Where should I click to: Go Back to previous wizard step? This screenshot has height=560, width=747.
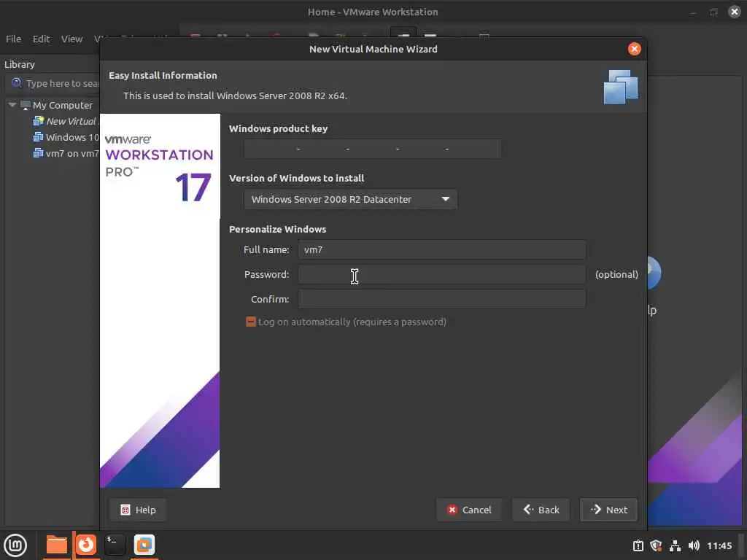coord(541,510)
